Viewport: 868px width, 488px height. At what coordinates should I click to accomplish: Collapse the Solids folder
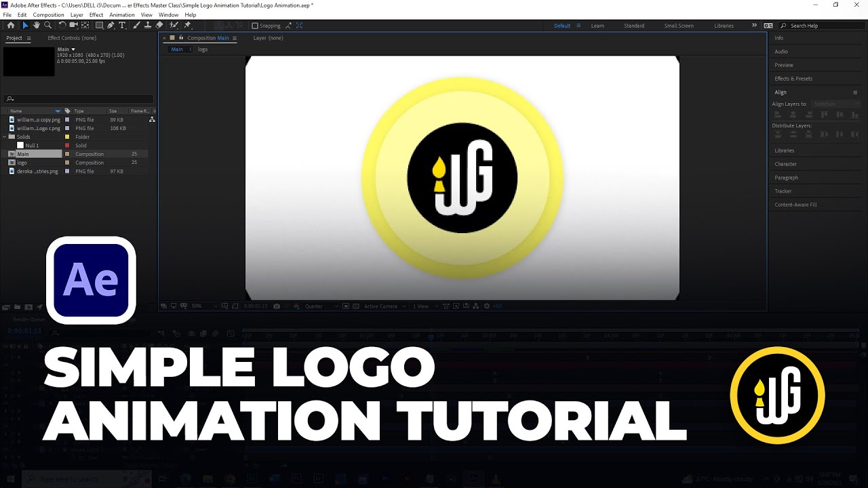point(5,137)
